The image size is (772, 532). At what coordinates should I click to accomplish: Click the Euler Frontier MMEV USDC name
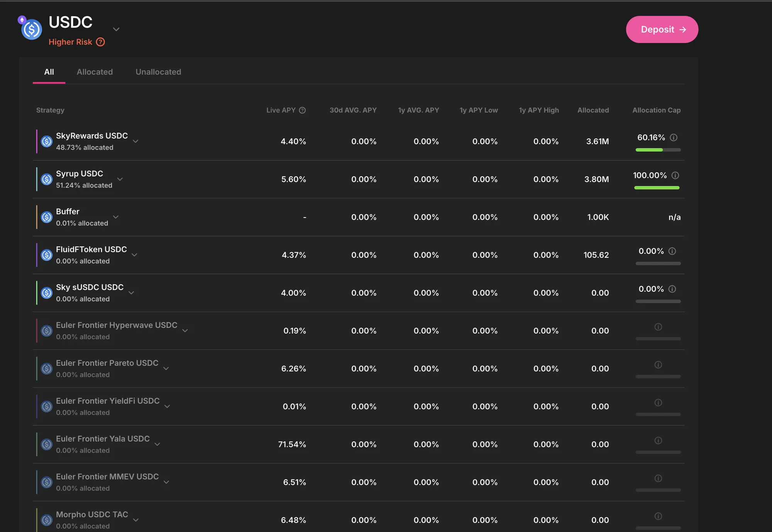(x=107, y=476)
